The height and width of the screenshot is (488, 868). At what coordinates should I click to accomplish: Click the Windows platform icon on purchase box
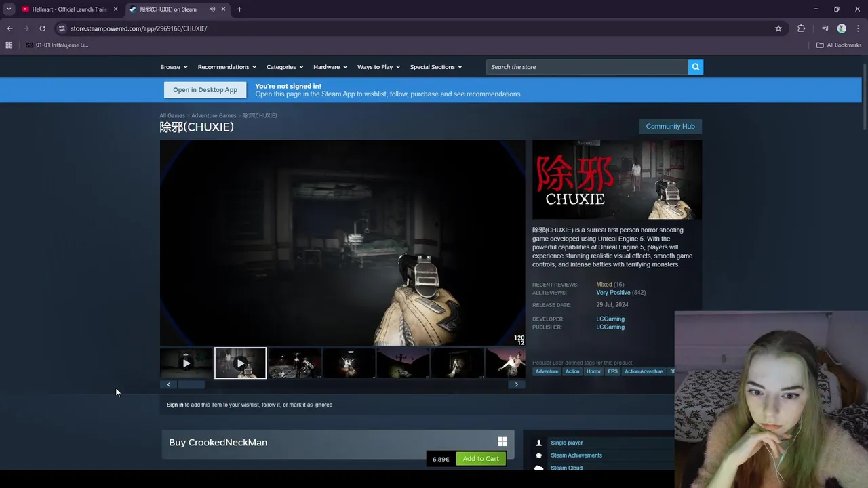pos(502,441)
